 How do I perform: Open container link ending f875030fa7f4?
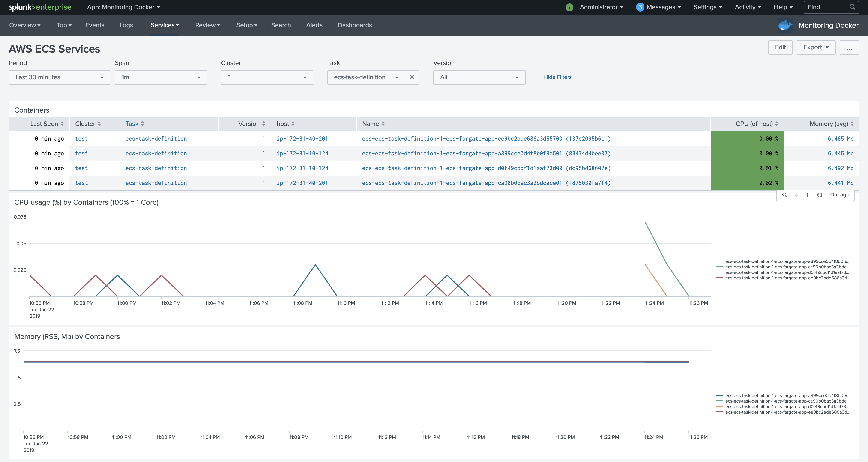click(x=486, y=183)
